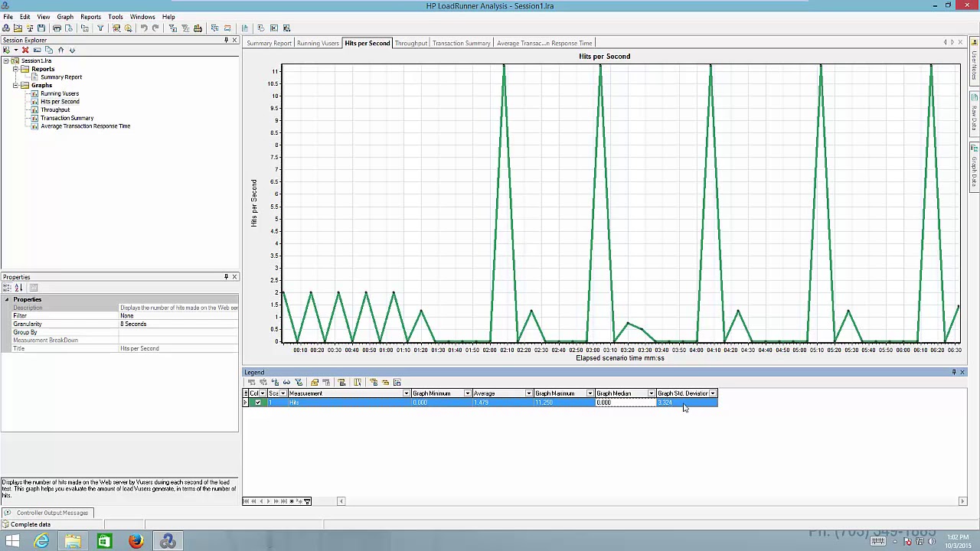Select Average Transaction Response Time tree item
Screen dimensions: 980x551
coord(86,126)
